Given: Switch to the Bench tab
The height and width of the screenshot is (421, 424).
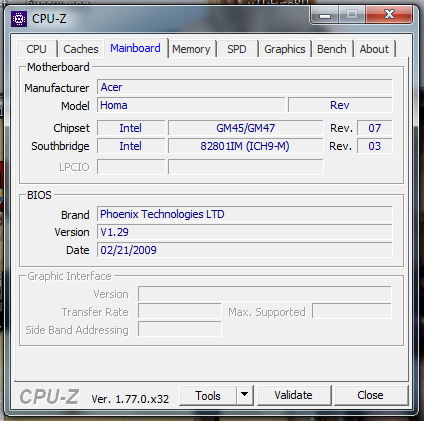Looking at the screenshot, I should pyautogui.click(x=332, y=49).
